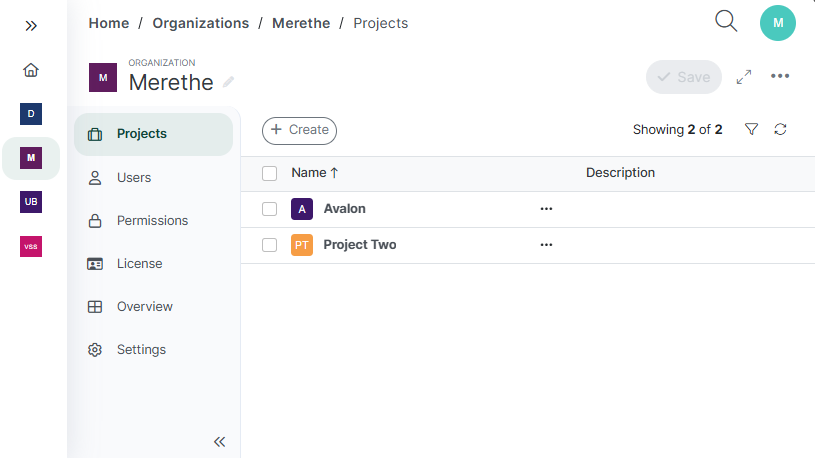Click the Projects briefcase icon
This screenshot has height=458, width=815.
coord(95,134)
